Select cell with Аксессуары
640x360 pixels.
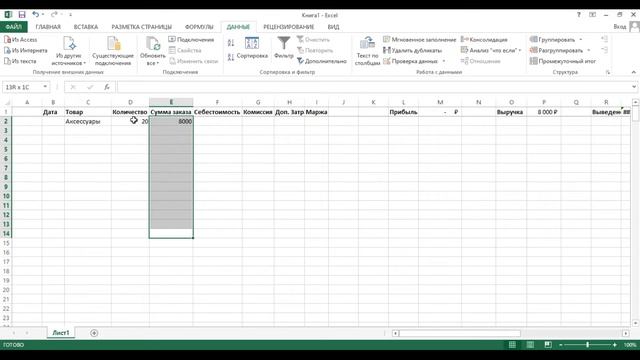[x=88, y=121]
